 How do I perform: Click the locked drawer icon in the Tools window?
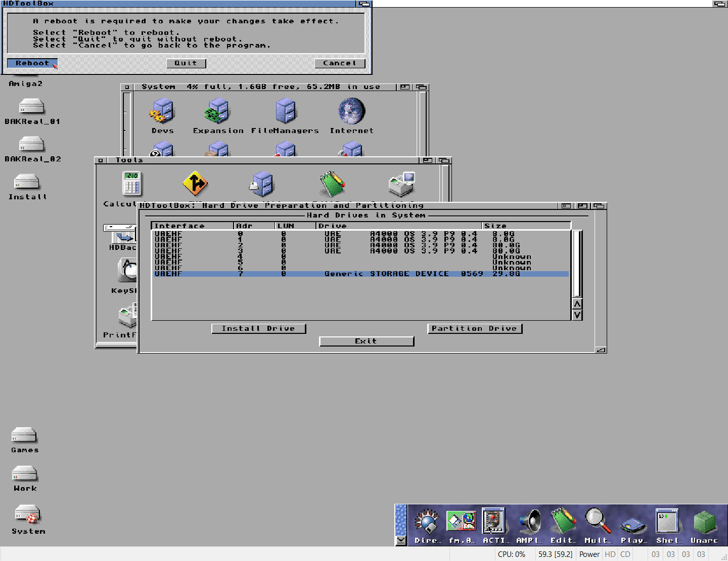pyautogui.click(x=262, y=184)
